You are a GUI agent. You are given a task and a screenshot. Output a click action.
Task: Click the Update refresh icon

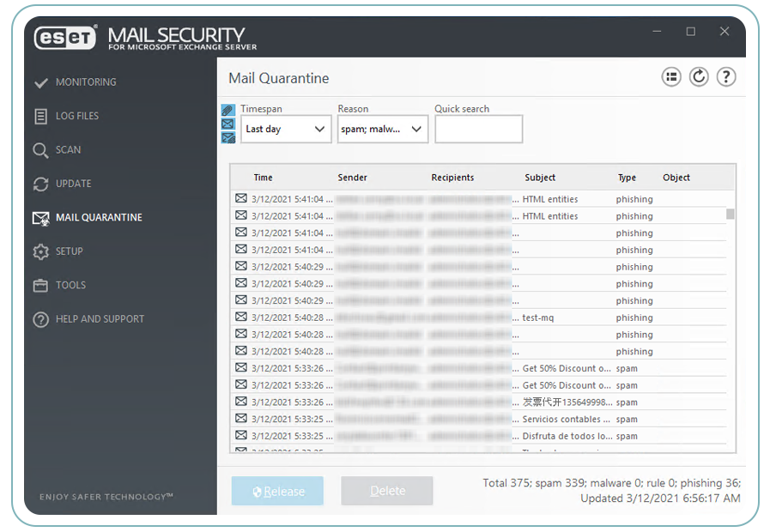click(40, 184)
